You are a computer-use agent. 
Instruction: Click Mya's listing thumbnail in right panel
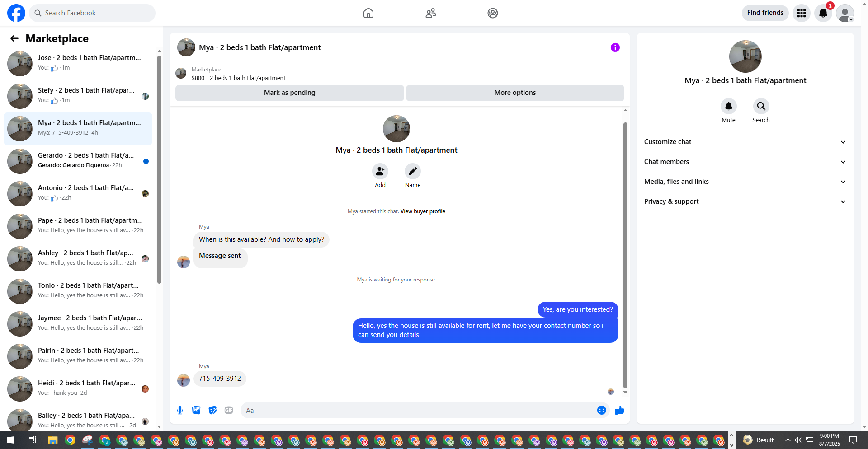click(745, 56)
